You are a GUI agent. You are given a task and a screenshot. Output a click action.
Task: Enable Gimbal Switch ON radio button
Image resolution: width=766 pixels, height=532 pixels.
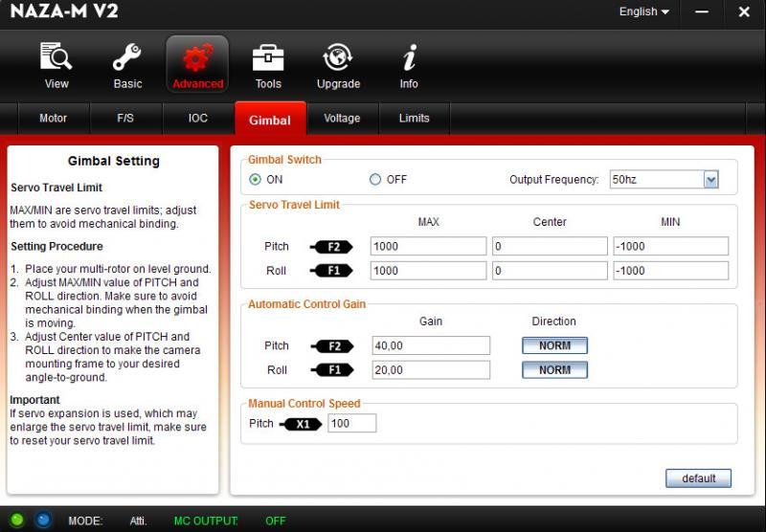(256, 179)
